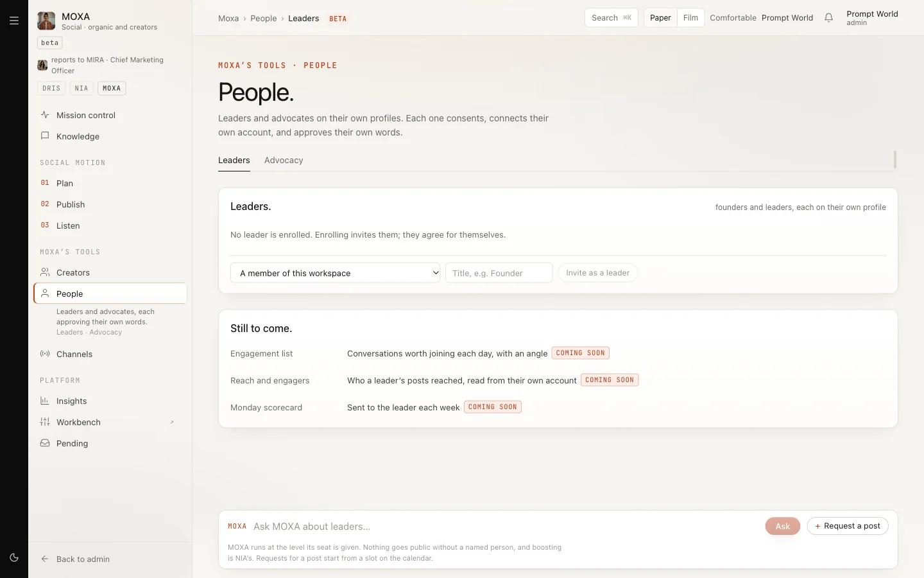Image resolution: width=924 pixels, height=578 pixels.
Task: Toggle Comfortable density setting
Action: pos(733,18)
